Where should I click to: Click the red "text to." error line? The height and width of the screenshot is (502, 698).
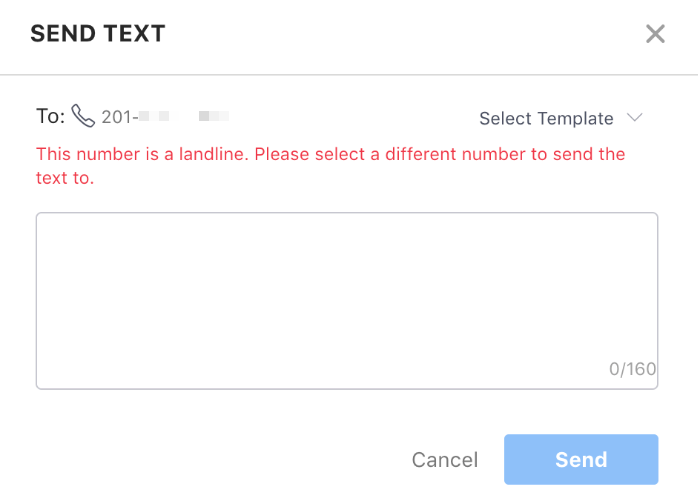[65, 179]
